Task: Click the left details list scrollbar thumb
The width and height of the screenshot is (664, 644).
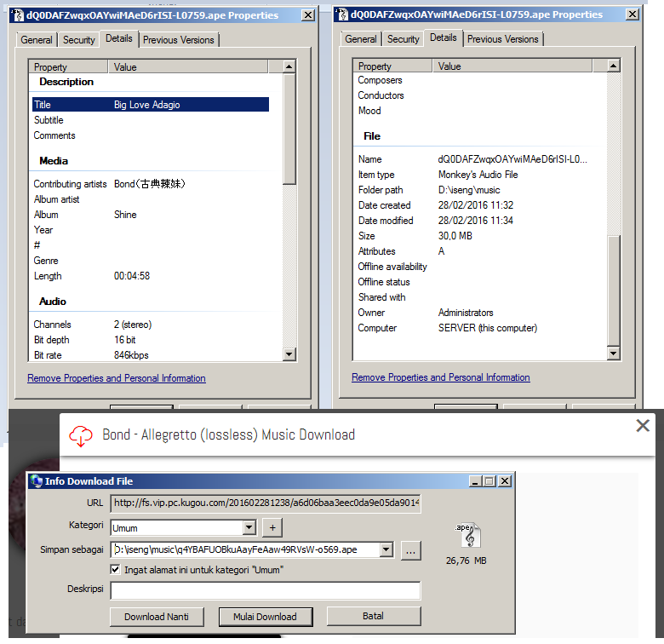Action: [289, 129]
